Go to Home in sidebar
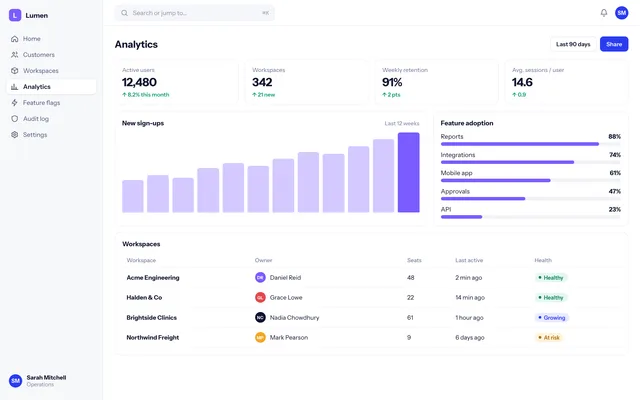The image size is (640, 400). (51, 39)
